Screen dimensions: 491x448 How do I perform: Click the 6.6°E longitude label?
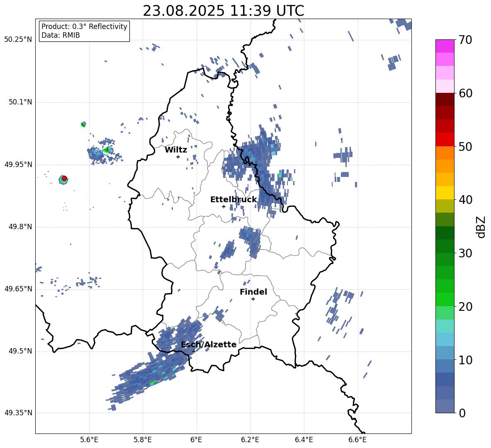[357, 440]
